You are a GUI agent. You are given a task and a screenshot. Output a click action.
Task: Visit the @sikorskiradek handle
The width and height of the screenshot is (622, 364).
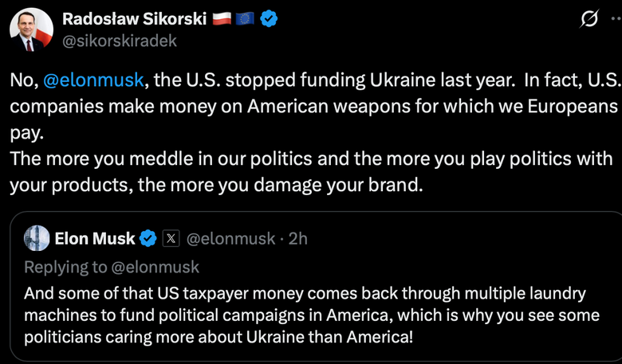click(x=120, y=41)
